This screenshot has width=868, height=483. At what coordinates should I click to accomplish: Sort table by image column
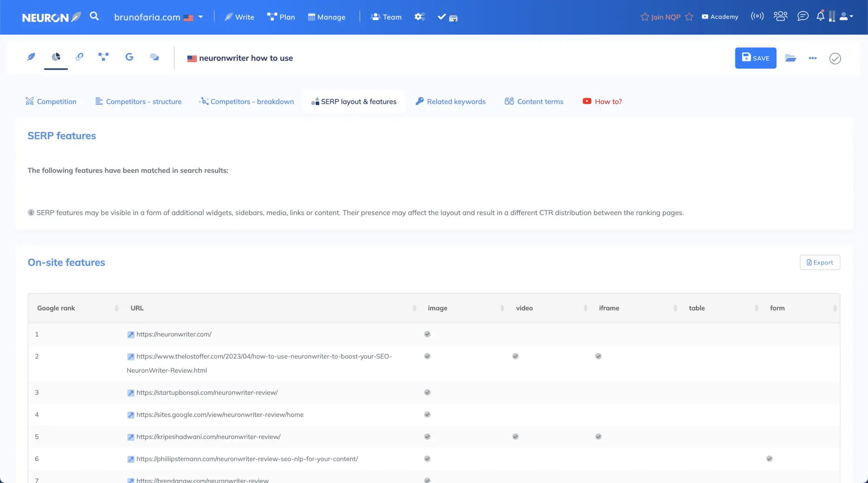tap(502, 308)
